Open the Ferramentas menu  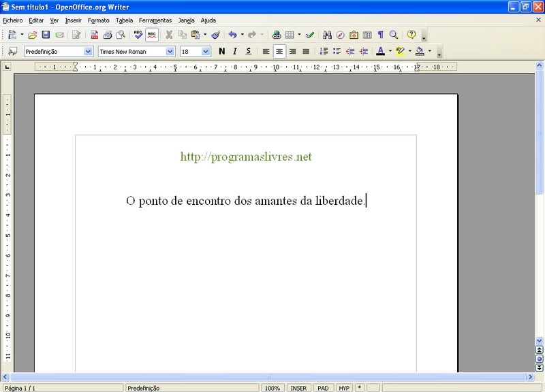[155, 20]
